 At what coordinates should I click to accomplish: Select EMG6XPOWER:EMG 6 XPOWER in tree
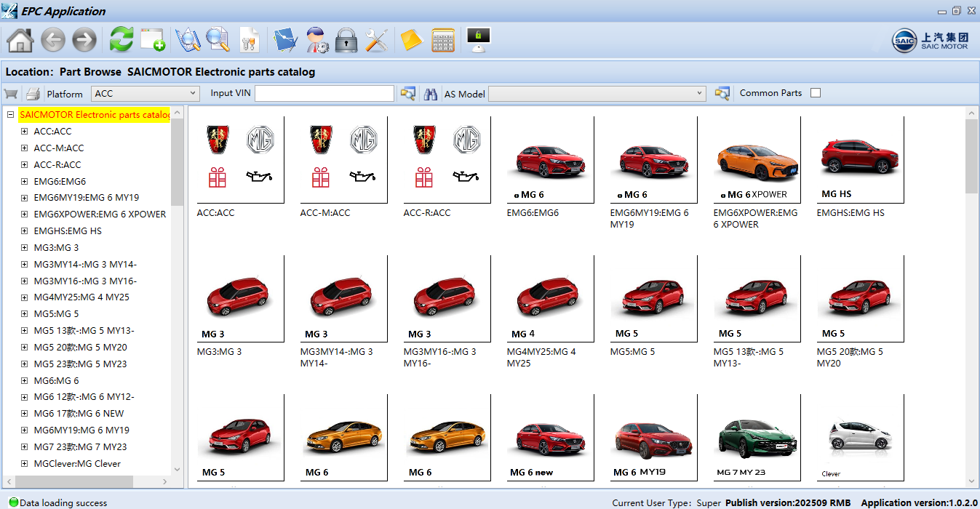click(100, 215)
